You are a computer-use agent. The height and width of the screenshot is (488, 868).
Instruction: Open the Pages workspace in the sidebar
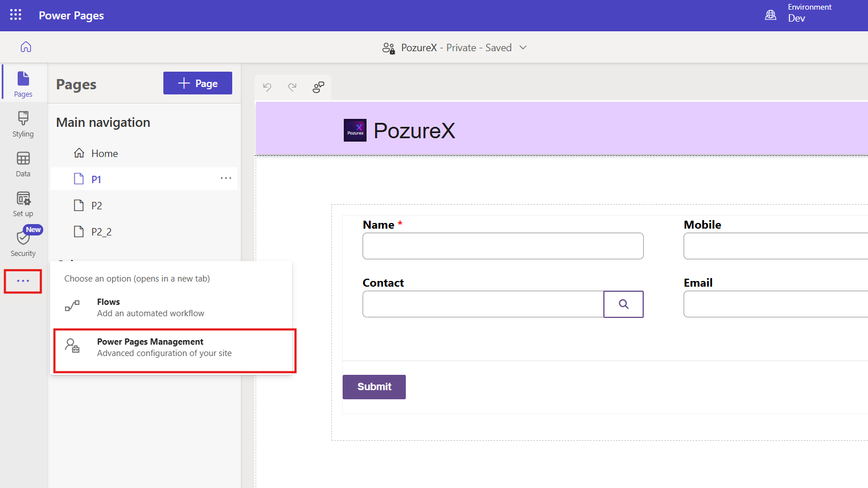tap(23, 84)
